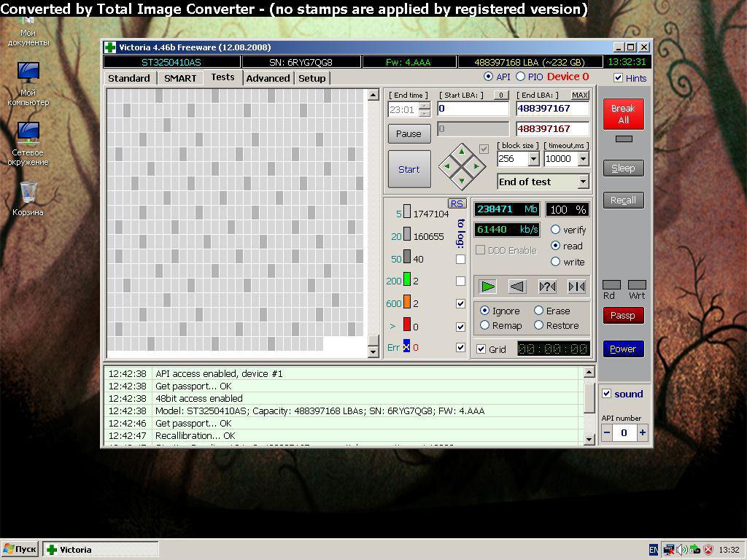The width and height of the screenshot is (747, 560).
Task: Enable the sound checkbox
Action: 607,394
